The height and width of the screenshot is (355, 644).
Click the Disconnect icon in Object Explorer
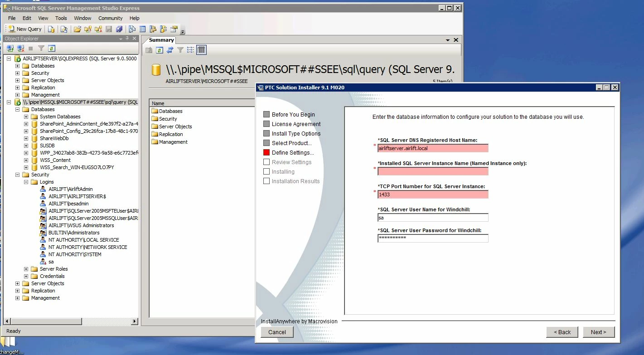(x=21, y=49)
